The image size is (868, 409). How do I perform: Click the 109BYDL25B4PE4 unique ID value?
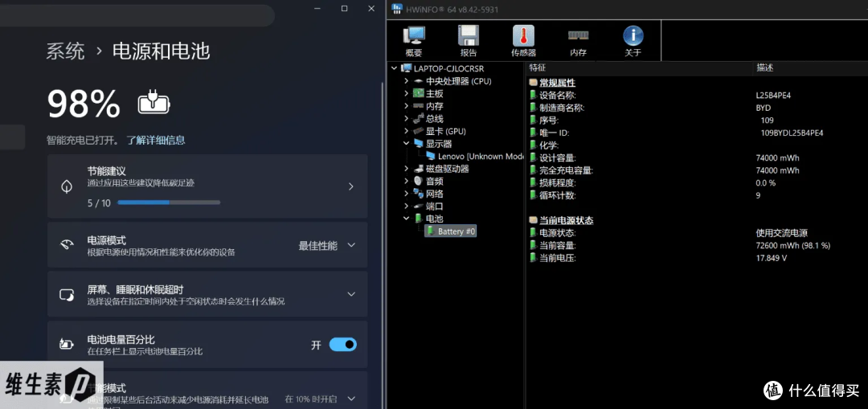(792, 133)
